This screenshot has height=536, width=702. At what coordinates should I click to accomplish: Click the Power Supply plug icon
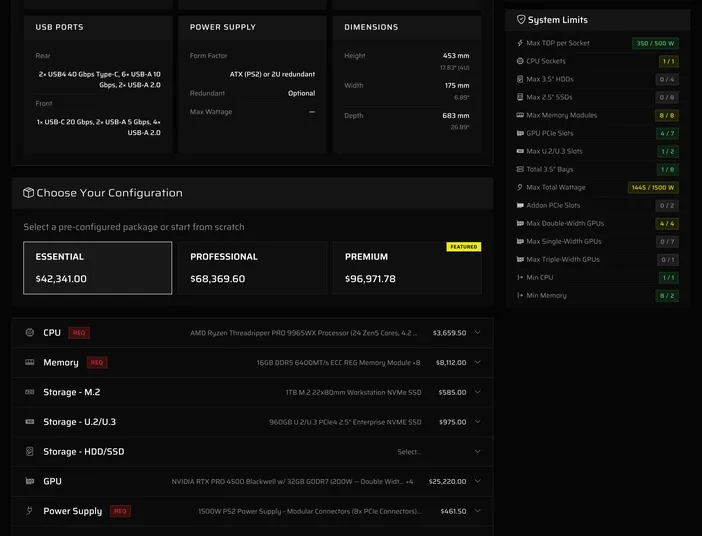30,510
